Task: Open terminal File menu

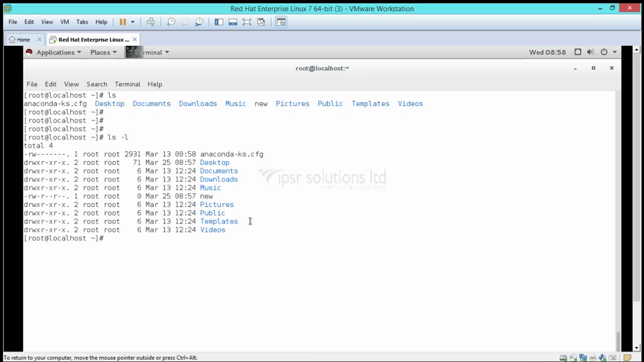Action: [x=32, y=84]
